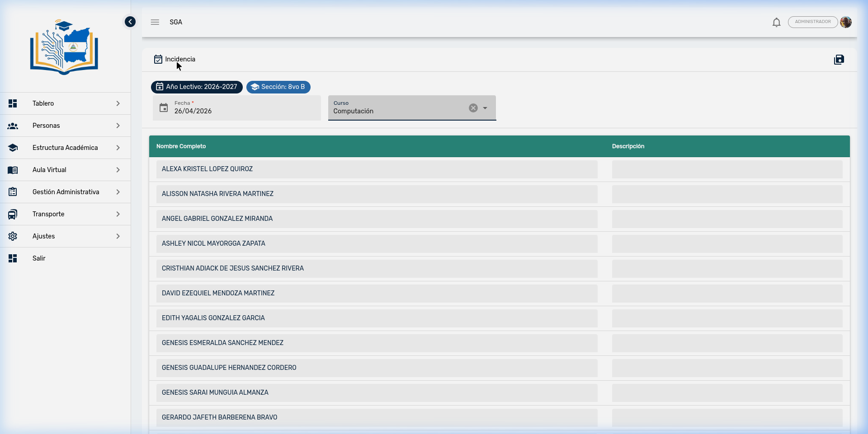Click the ADMINISTRADOR role badge
868x434 pixels.
[x=812, y=22]
